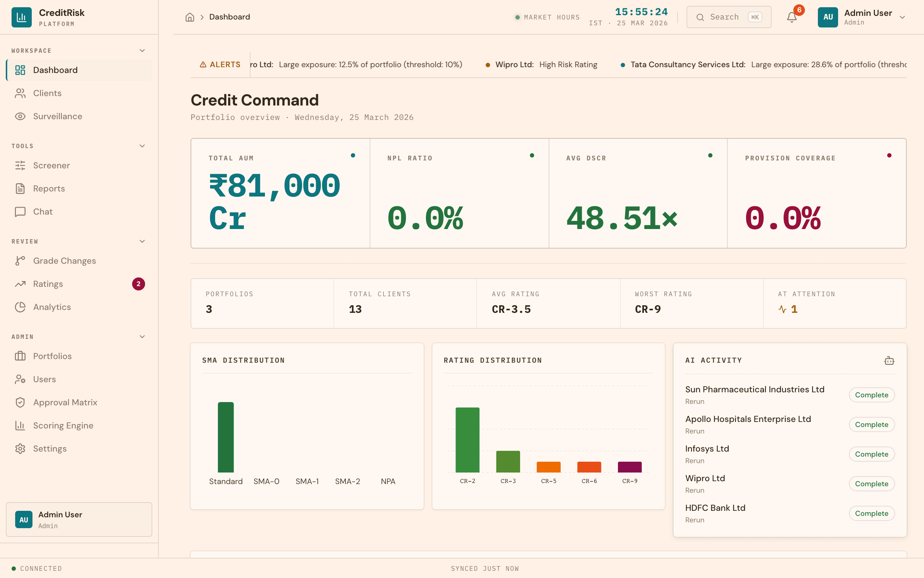Click the Dashboard grid icon in sidebar
924x578 pixels.
[x=20, y=70]
